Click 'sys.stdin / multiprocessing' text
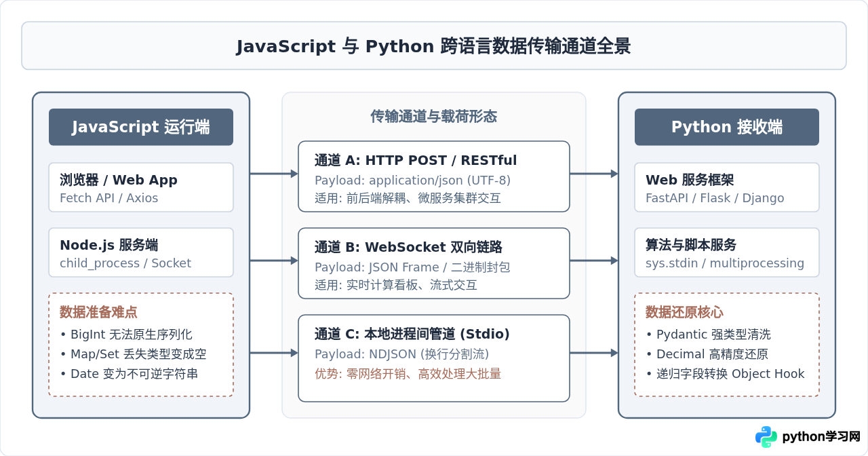 tap(725, 263)
